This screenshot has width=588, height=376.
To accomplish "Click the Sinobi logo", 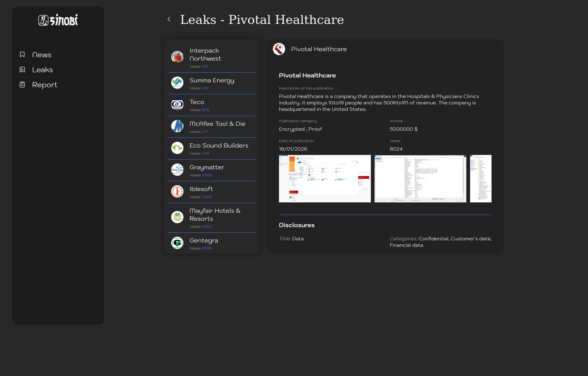I will tap(58, 20).
